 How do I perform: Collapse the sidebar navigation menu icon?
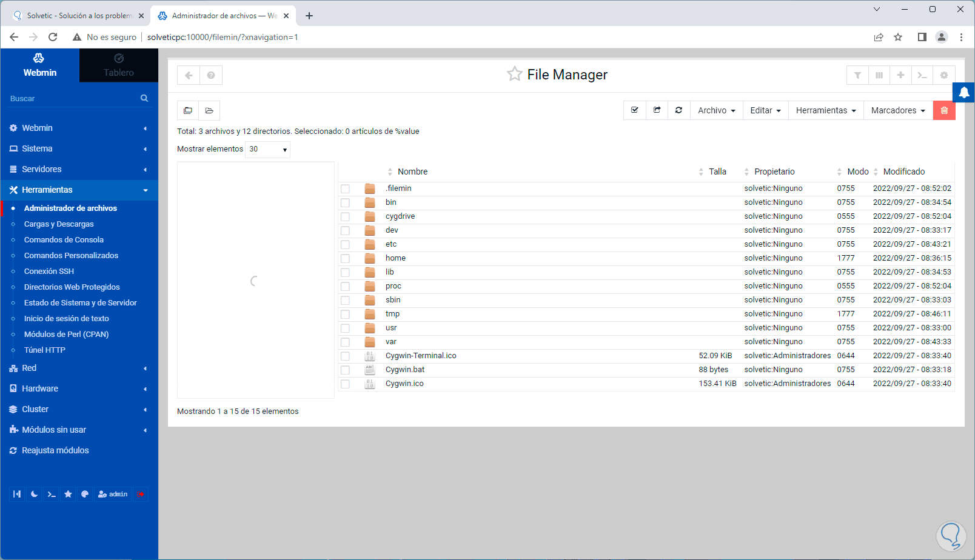[x=17, y=494]
